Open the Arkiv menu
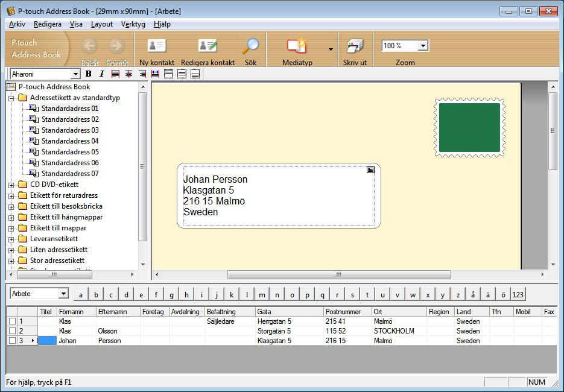The width and height of the screenshot is (564, 392). point(17,24)
